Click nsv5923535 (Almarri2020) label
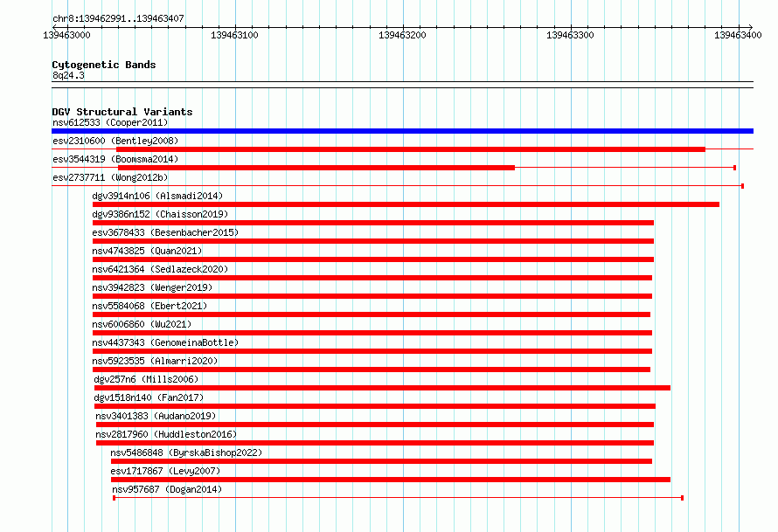 click(x=155, y=361)
